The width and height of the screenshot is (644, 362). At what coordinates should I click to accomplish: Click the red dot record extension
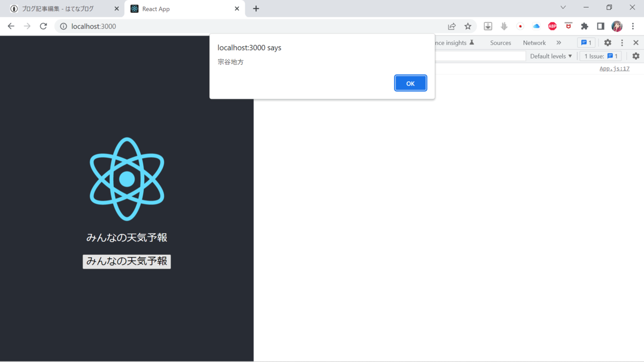click(520, 26)
